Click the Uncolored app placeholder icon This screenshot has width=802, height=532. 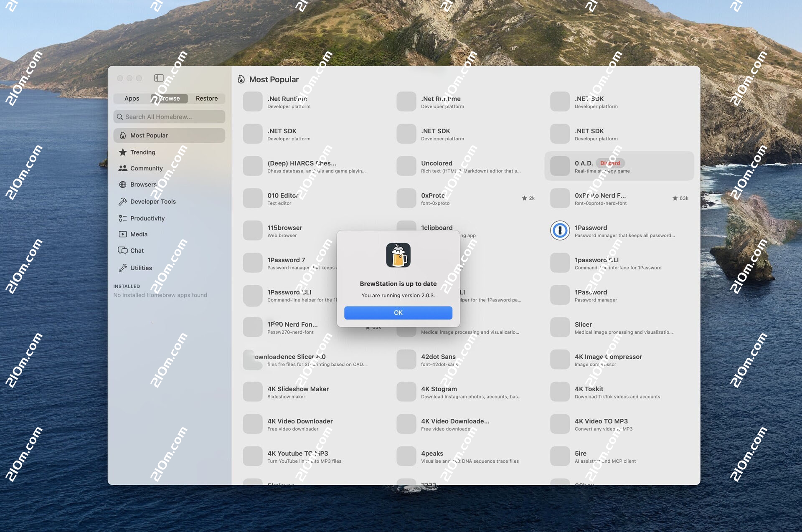click(x=406, y=166)
